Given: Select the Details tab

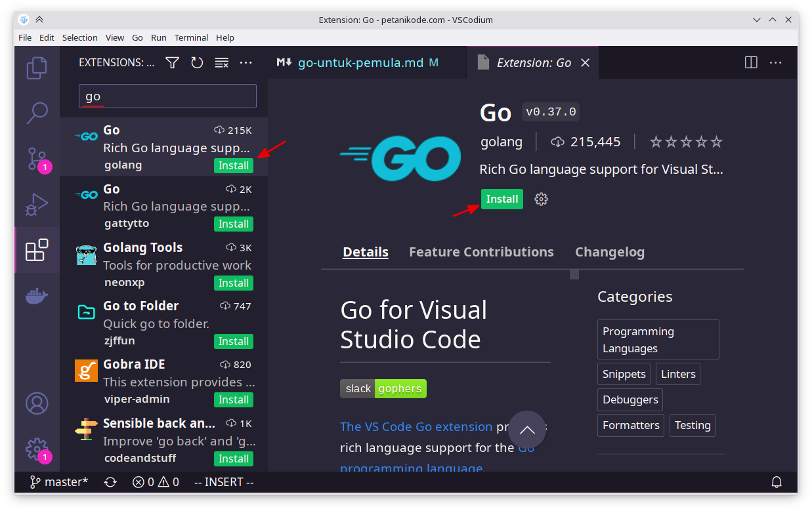Looking at the screenshot, I should (366, 252).
